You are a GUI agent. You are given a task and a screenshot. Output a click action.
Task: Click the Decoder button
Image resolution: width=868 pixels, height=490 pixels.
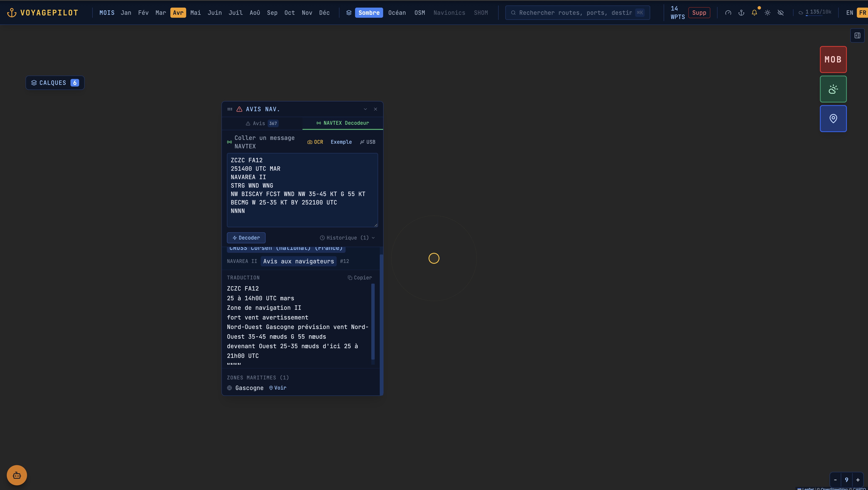(x=246, y=238)
